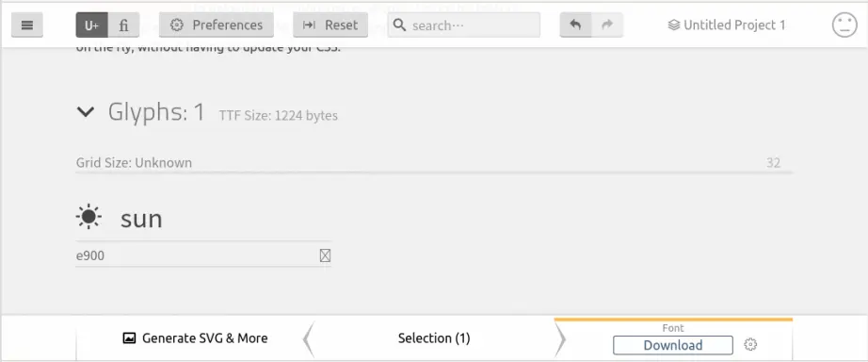Open font settings gear beside Download
Screen dimensions: 868x362
click(750, 345)
